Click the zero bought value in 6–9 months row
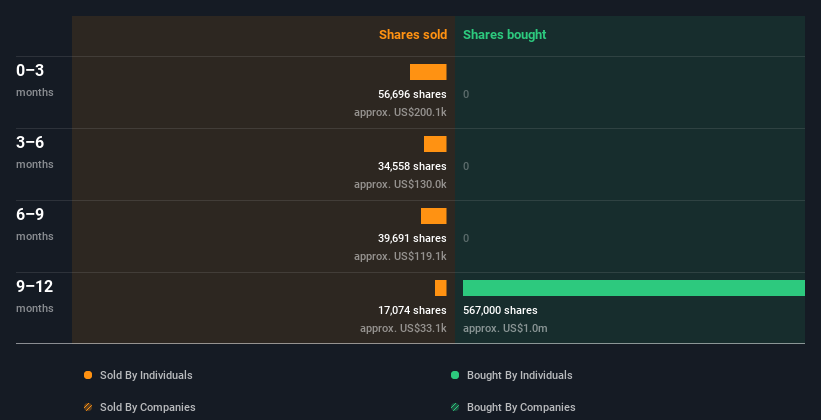Viewport: 821px width, 420px height. 466,238
